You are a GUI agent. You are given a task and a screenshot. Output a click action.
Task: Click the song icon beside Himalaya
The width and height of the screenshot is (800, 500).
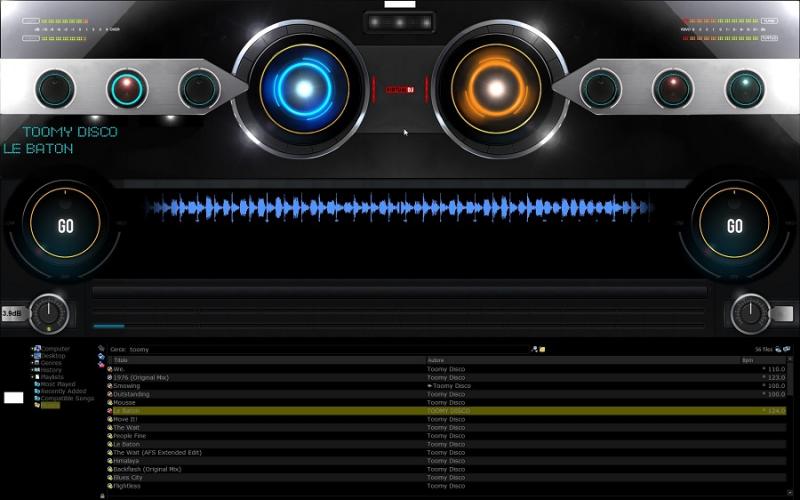[110, 461]
